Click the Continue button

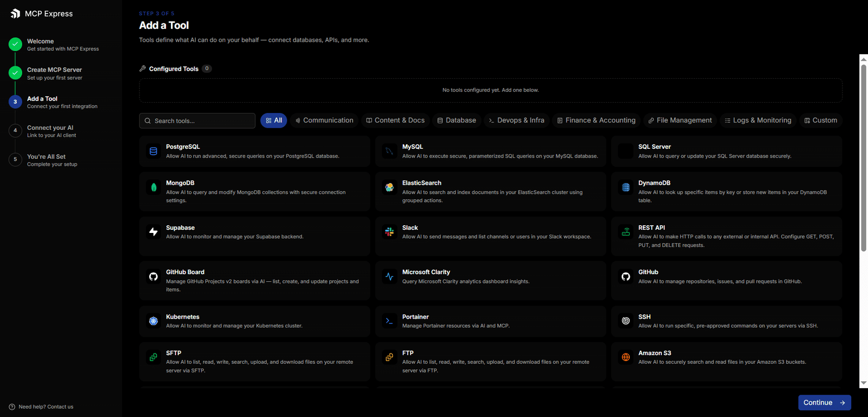(825, 402)
